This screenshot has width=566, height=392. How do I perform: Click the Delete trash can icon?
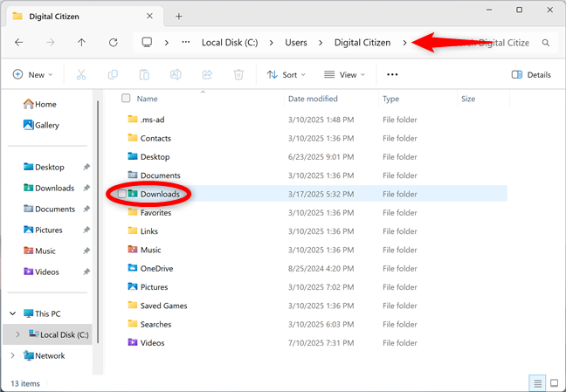click(238, 75)
